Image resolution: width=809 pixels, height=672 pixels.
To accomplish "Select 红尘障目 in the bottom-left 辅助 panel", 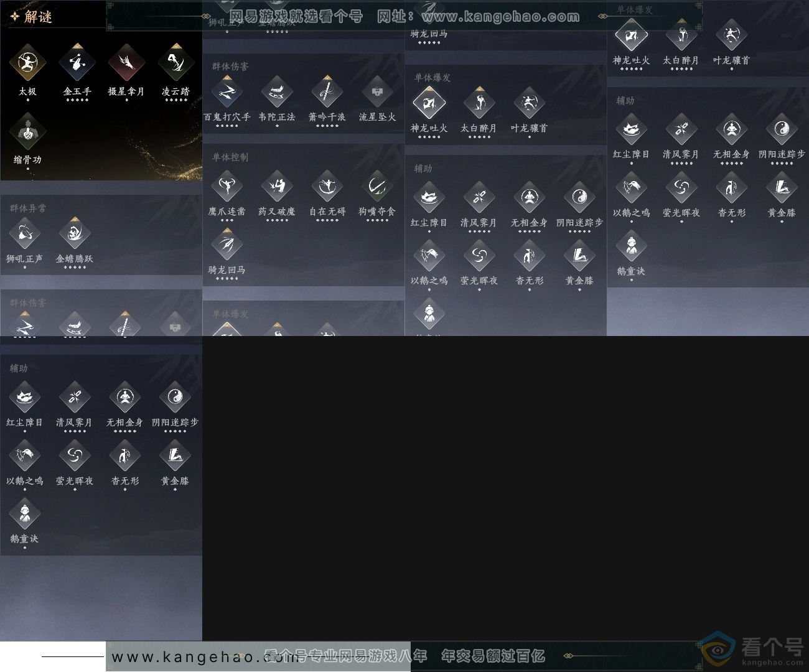I will (x=25, y=398).
